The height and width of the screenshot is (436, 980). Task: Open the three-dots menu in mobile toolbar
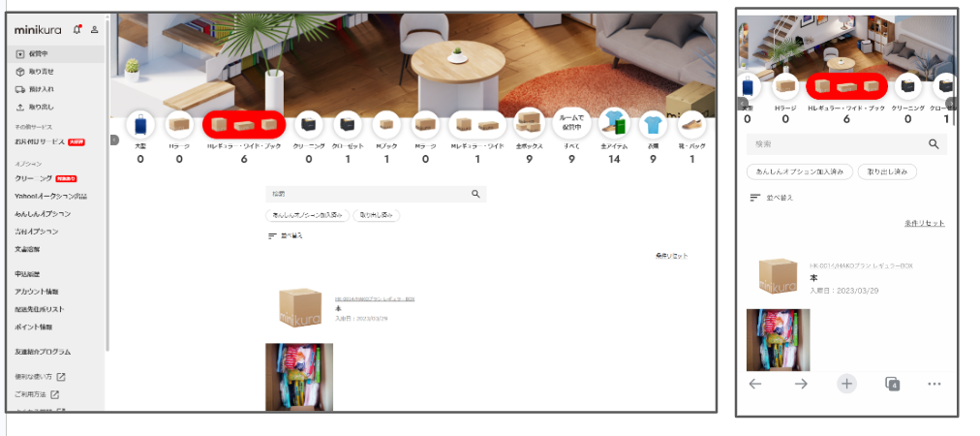point(934,384)
